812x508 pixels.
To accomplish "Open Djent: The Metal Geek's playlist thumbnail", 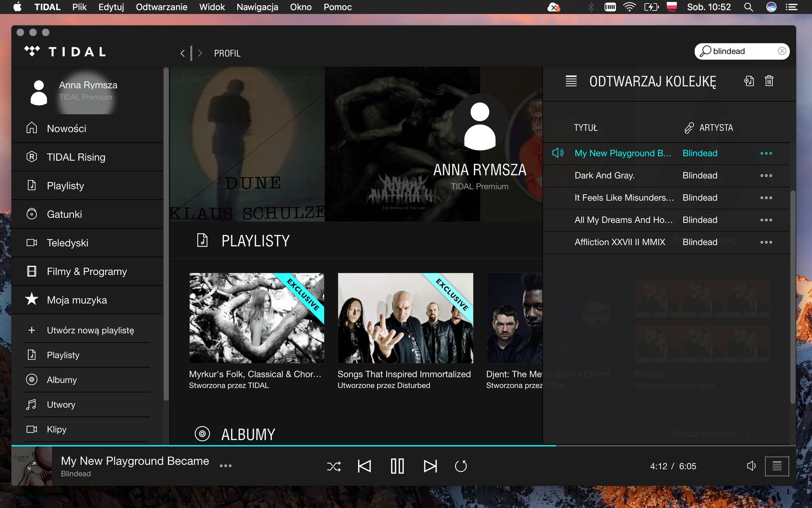I will (x=515, y=318).
